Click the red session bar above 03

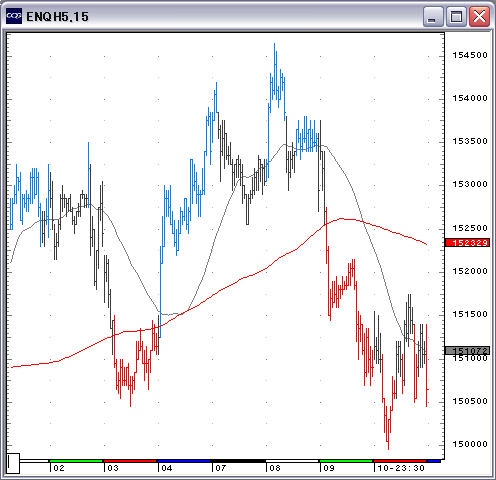130,461
